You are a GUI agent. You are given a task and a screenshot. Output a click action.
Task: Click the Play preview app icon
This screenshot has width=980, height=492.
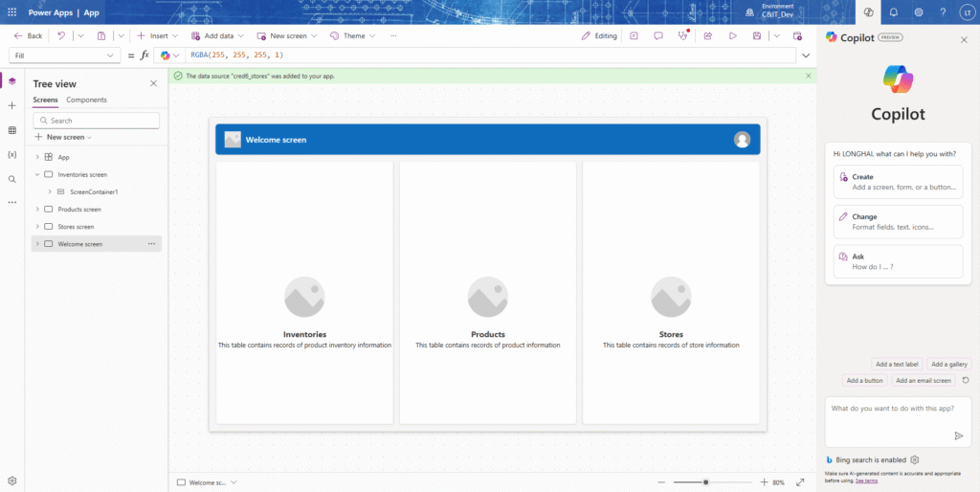(733, 35)
